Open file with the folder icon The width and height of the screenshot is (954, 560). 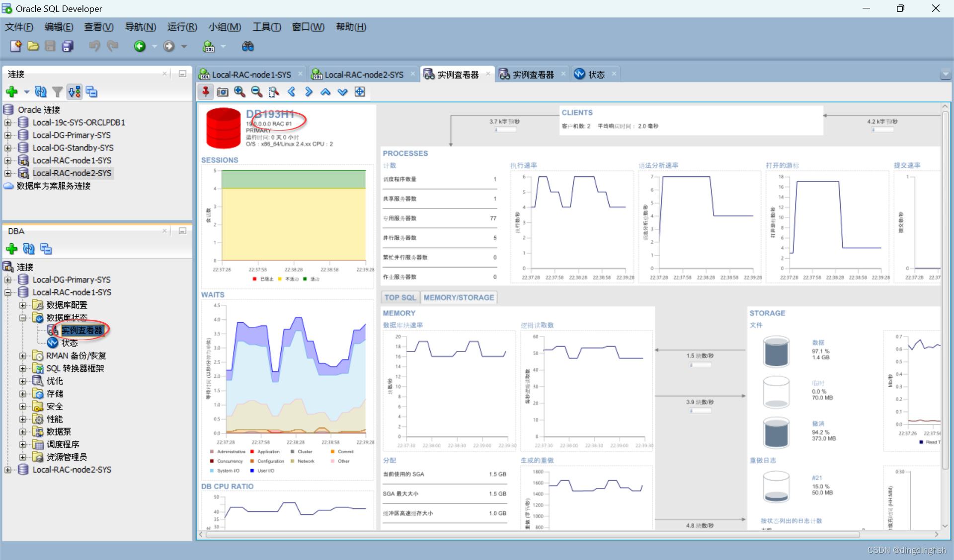coord(33,46)
